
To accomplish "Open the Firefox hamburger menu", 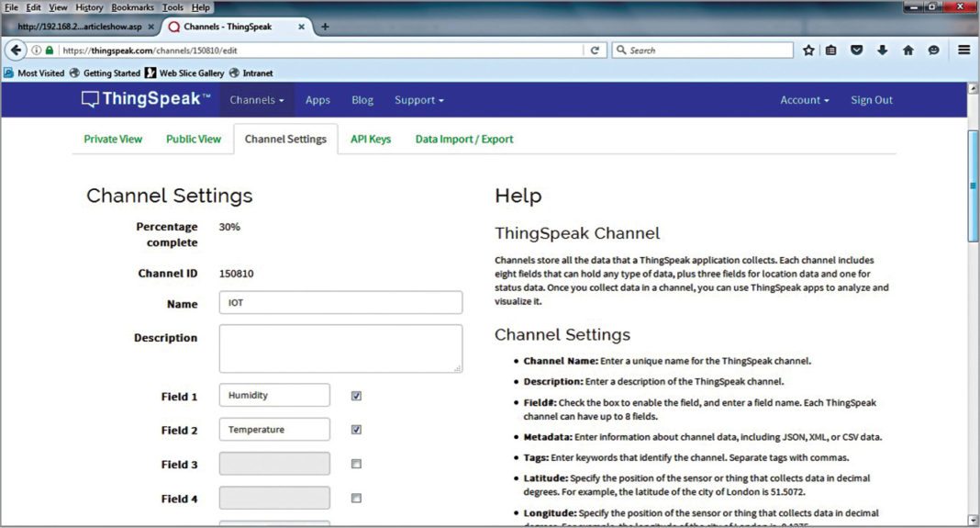I will [x=963, y=51].
